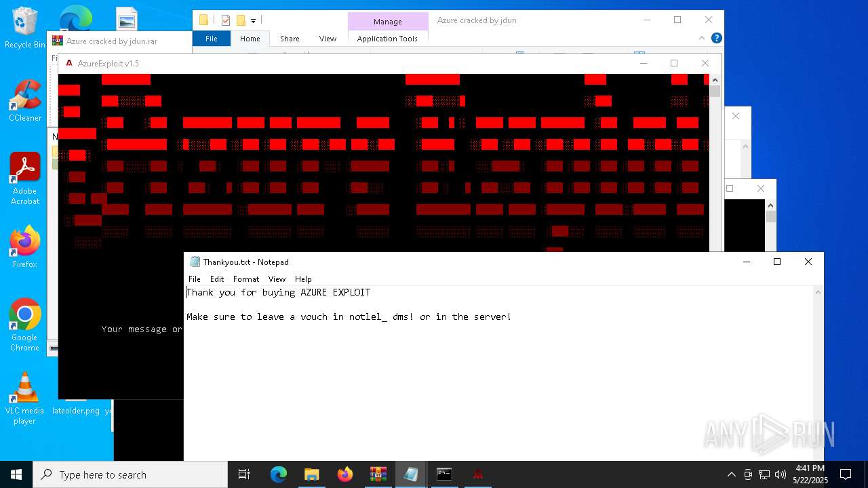The height and width of the screenshot is (488, 868).
Task: Open the File menu in Notepad
Action: point(195,279)
